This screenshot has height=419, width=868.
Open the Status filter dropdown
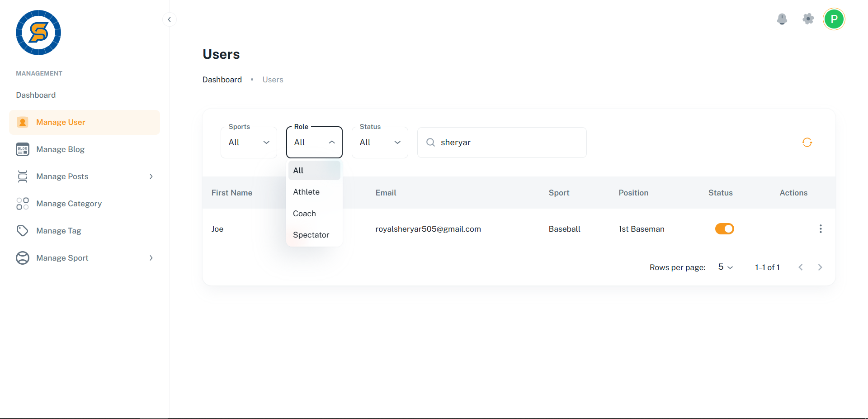click(x=380, y=143)
